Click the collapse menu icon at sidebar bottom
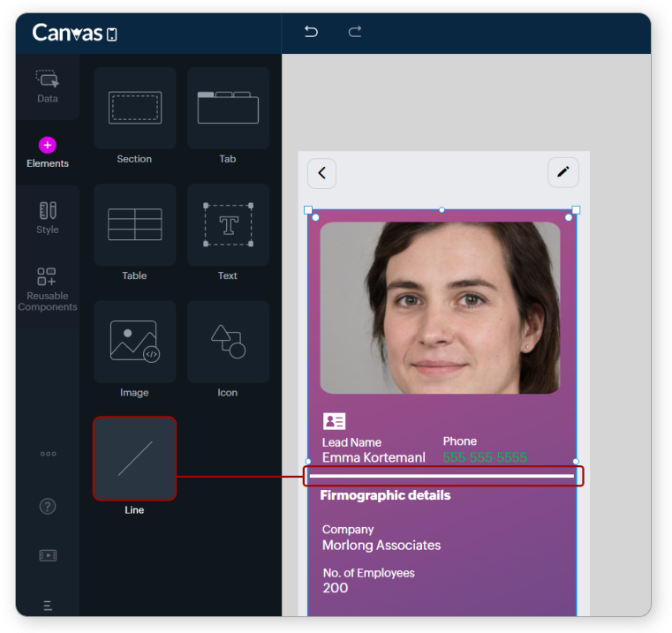 (48, 606)
